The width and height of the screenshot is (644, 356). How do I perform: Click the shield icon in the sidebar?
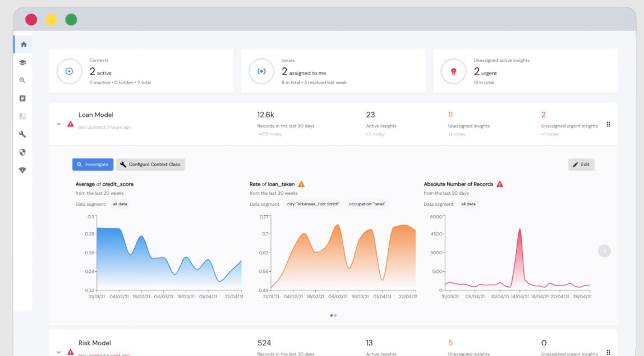(x=22, y=152)
